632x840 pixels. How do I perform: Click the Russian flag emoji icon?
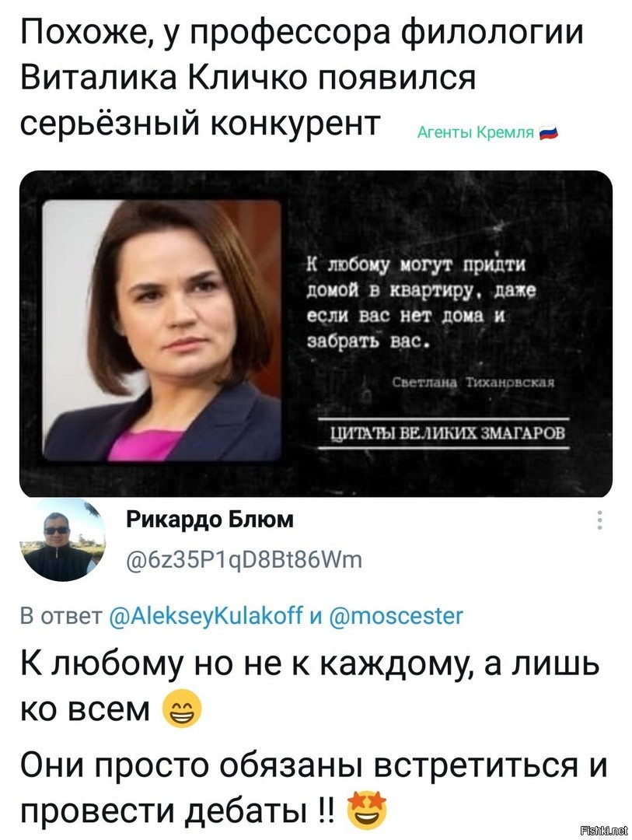pyautogui.click(x=549, y=133)
